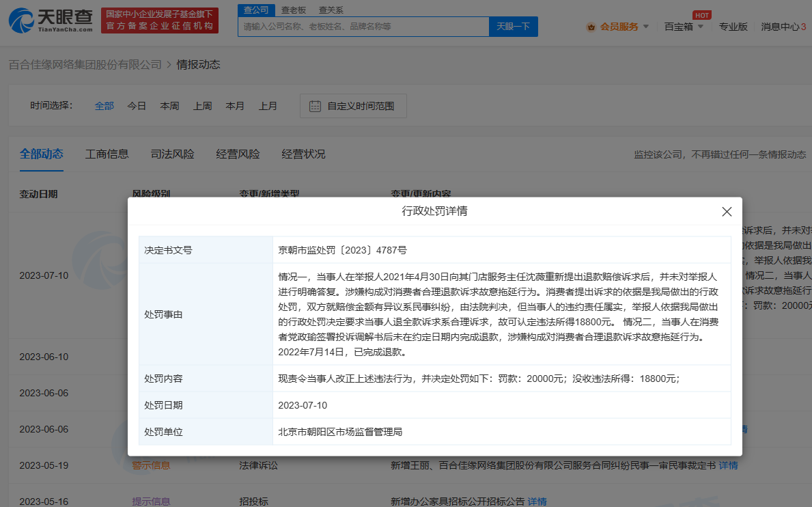Click the calendar icon for custom date range

click(x=315, y=106)
